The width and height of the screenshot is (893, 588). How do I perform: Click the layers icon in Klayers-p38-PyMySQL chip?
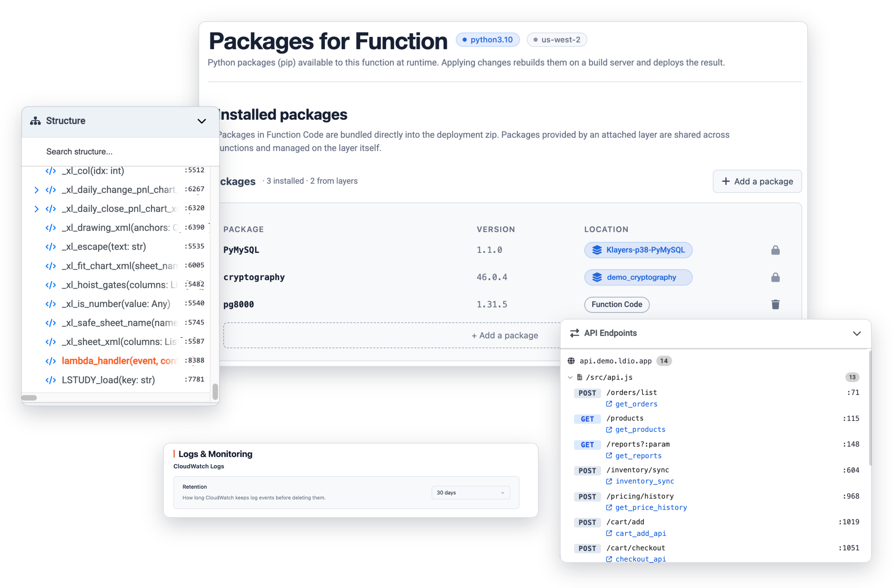[597, 250]
